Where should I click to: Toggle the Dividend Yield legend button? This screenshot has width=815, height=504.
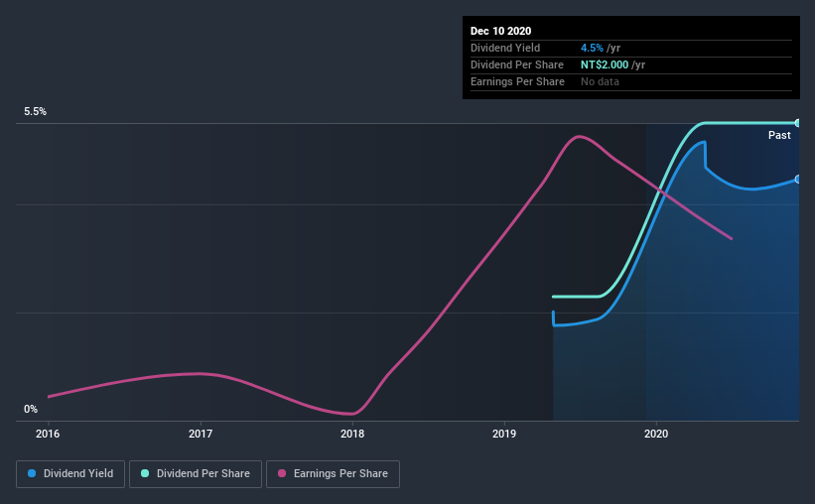point(70,474)
